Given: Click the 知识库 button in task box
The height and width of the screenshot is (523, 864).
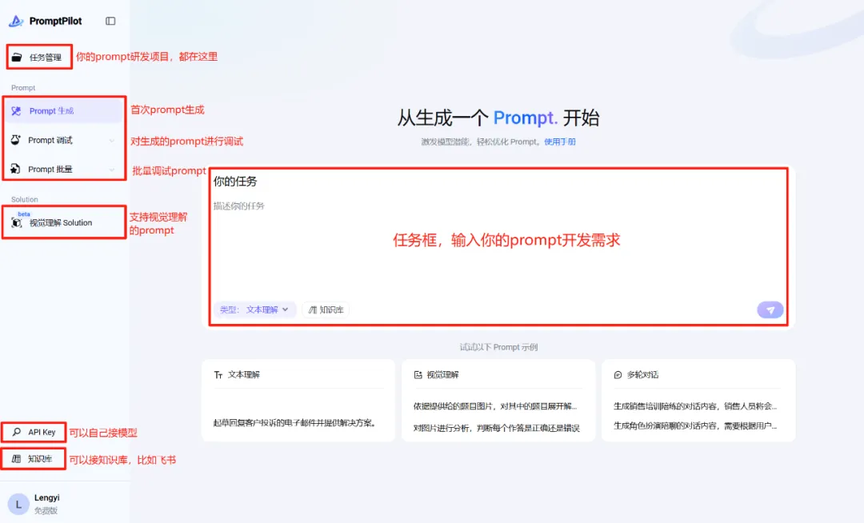Looking at the screenshot, I should pyautogui.click(x=326, y=310).
